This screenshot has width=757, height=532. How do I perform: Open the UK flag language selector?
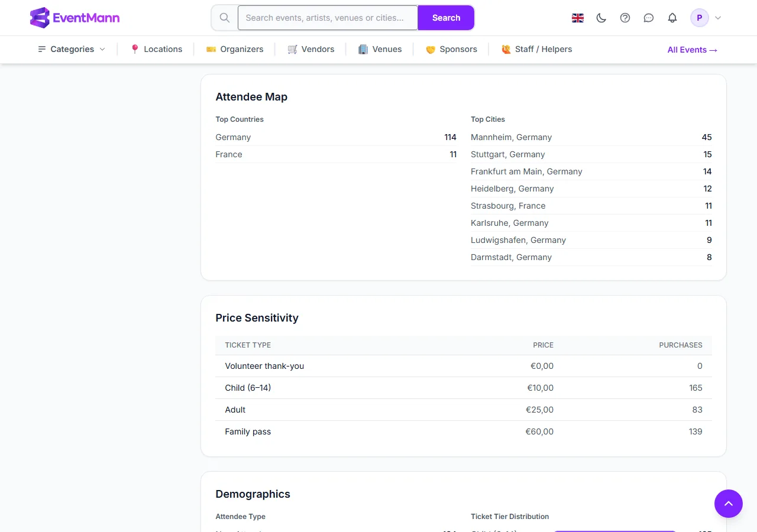[578, 18]
